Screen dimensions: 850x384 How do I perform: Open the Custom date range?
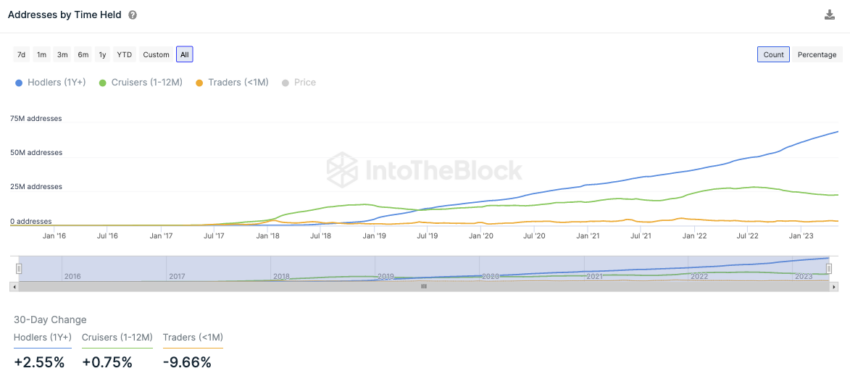156,55
